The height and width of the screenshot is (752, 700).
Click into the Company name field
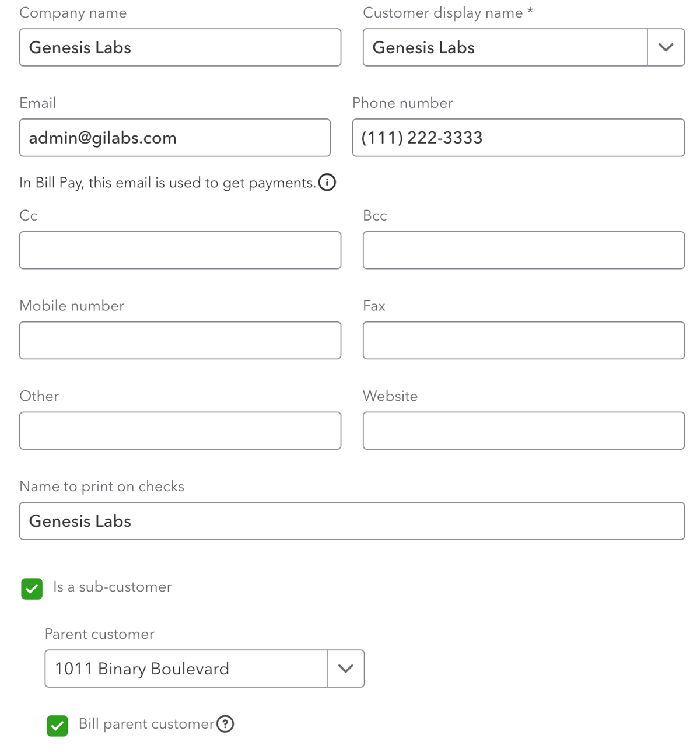point(180,47)
